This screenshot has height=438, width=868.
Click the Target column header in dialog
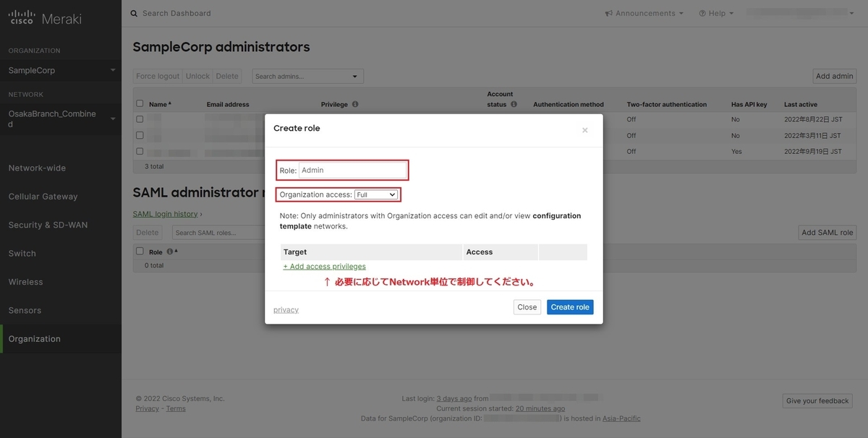tap(371, 252)
